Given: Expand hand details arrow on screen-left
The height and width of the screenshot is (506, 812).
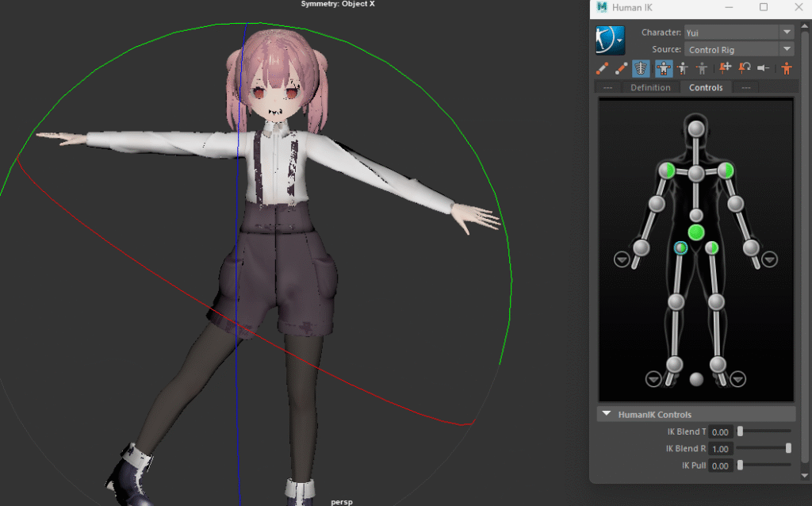Looking at the screenshot, I should point(622,259).
